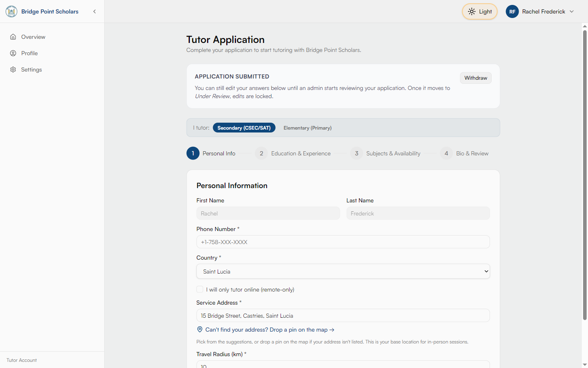Click the Last Name field showing Frederick

tap(418, 213)
